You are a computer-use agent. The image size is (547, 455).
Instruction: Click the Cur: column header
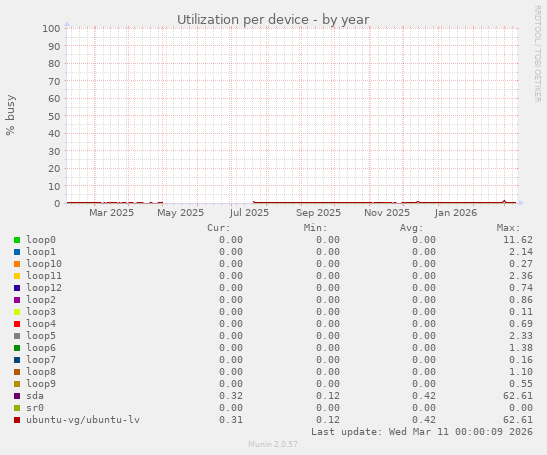(219, 228)
